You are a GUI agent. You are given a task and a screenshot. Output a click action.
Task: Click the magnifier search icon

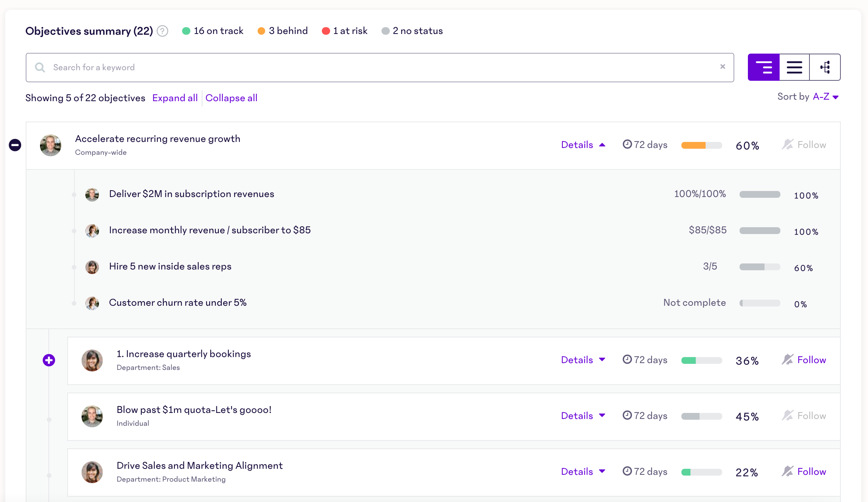(40, 68)
